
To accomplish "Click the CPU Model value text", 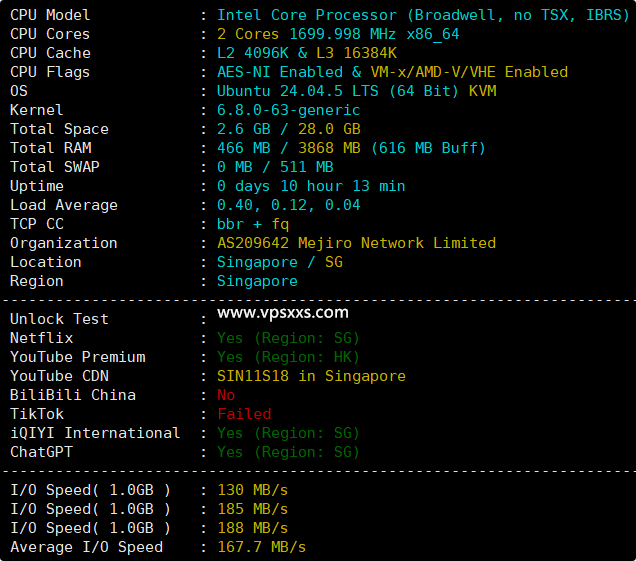I will pos(423,15).
